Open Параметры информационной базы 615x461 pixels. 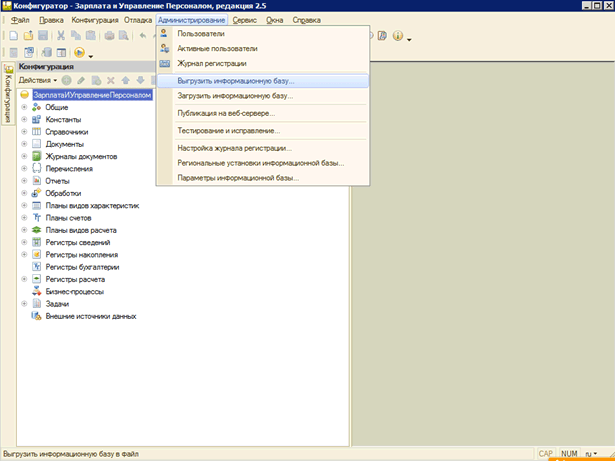pyautogui.click(x=263, y=178)
